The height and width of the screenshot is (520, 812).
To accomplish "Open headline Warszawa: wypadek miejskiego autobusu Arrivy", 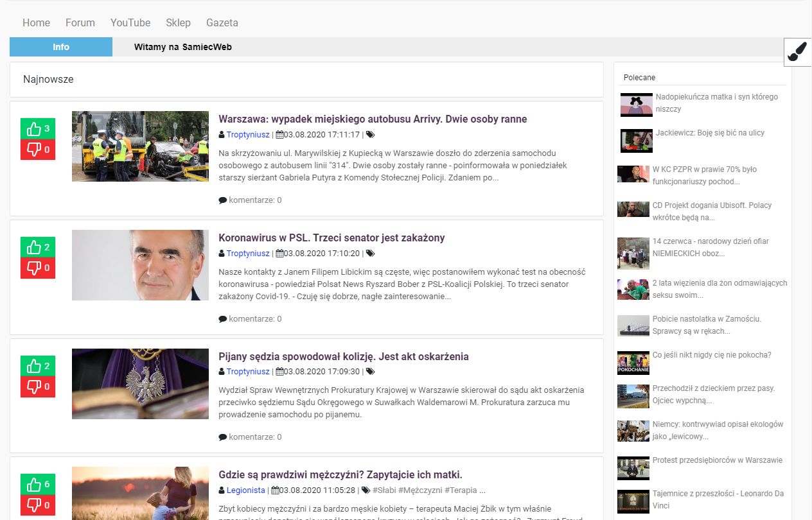I will pos(373,119).
